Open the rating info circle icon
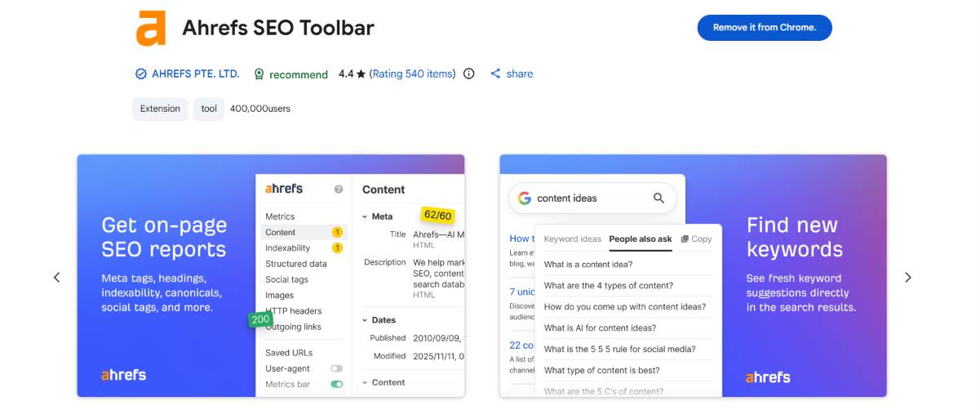 point(468,74)
